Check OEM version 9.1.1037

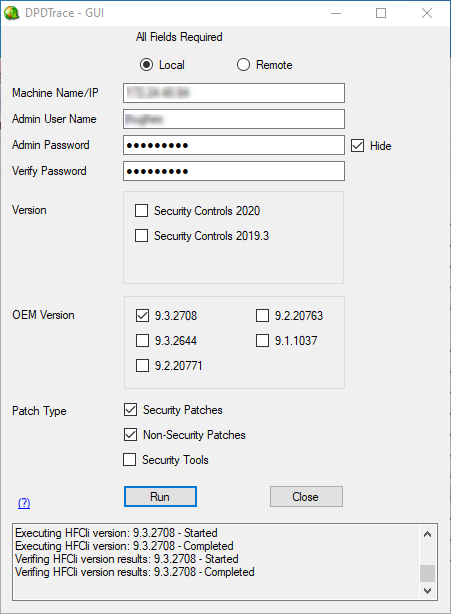pyautogui.click(x=262, y=341)
